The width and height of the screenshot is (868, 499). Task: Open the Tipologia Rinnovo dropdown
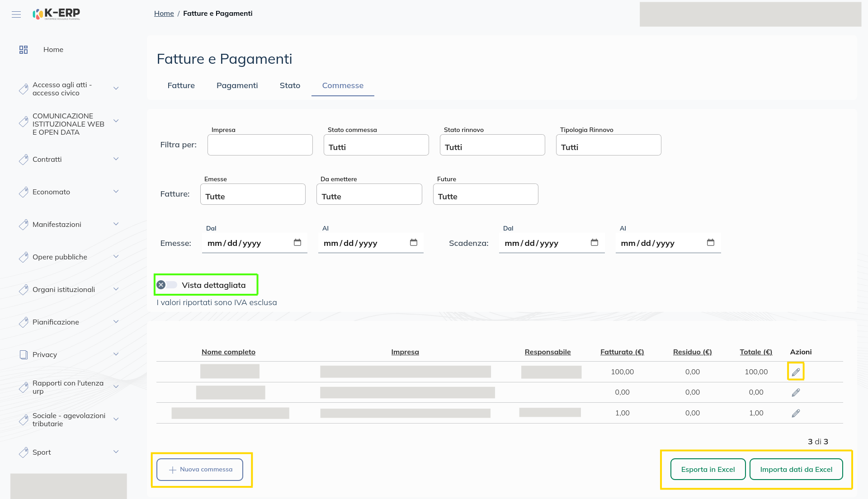click(x=608, y=145)
